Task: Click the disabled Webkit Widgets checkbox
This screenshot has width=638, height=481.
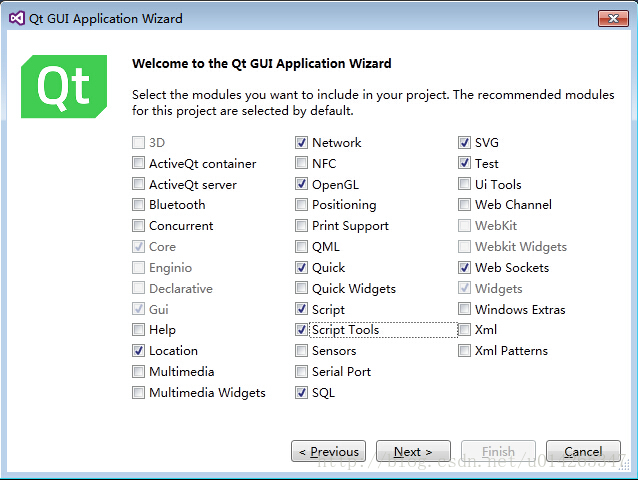Action: (464, 246)
